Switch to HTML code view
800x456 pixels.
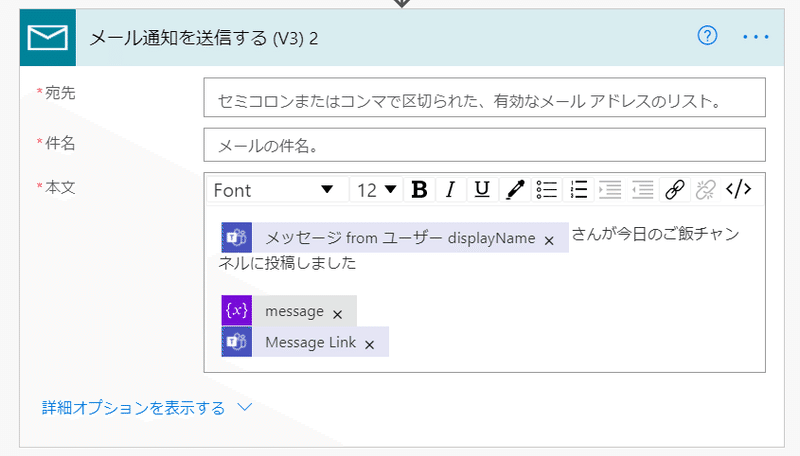(738, 190)
